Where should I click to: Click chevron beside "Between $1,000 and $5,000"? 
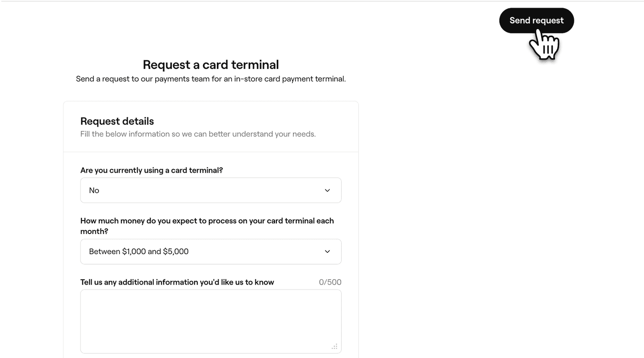[x=327, y=251]
